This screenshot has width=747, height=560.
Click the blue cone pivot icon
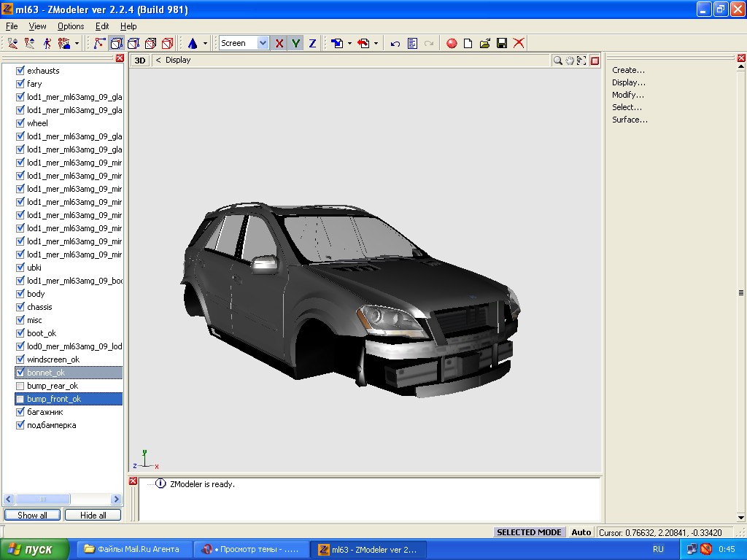click(x=193, y=43)
